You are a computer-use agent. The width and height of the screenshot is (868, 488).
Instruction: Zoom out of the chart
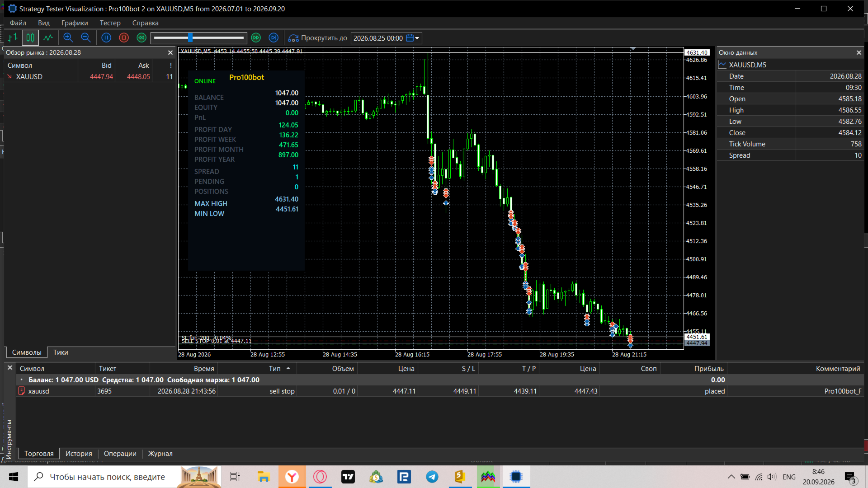(86, 38)
